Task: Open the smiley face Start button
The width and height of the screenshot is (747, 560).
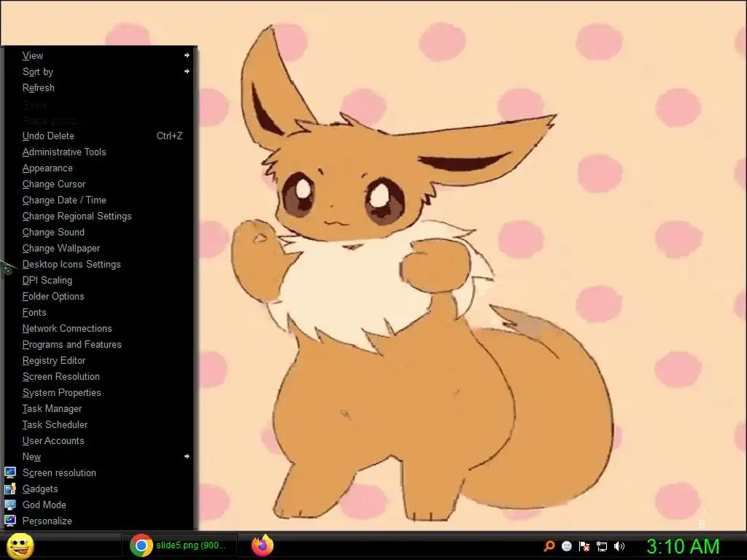Action: point(20,545)
